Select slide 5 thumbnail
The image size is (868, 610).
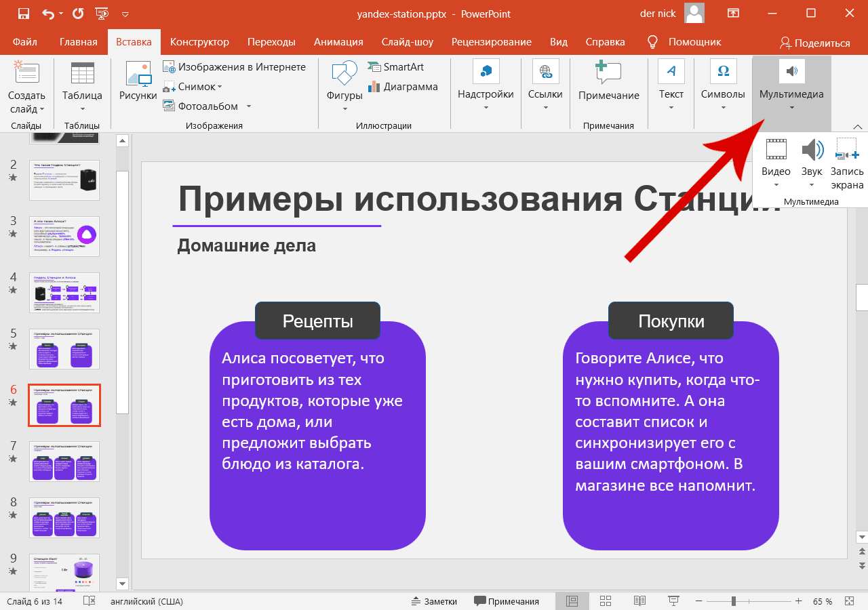click(64, 349)
